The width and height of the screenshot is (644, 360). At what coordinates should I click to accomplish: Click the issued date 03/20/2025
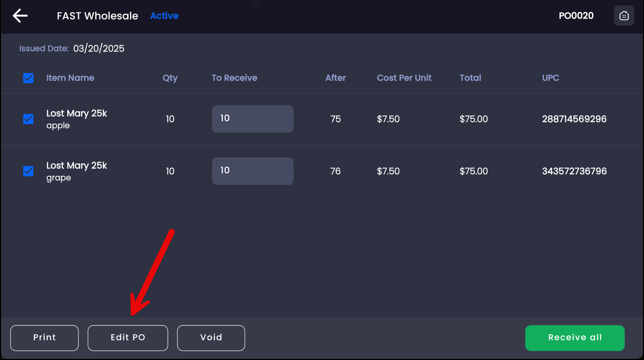coord(99,49)
